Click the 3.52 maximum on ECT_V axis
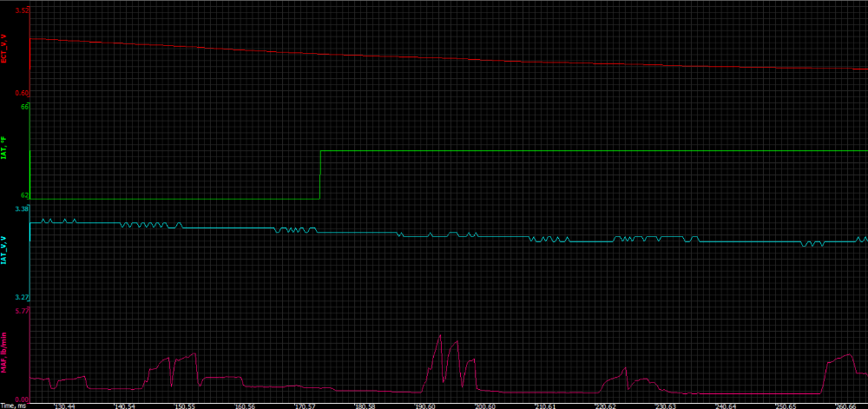Image resolution: width=868 pixels, height=409 pixels. (23, 10)
